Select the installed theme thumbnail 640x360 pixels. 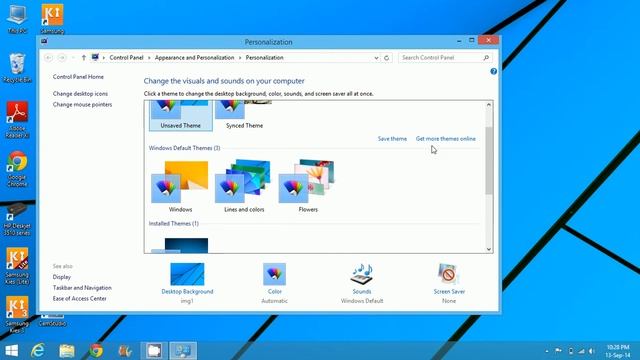pyautogui.click(x=180, y=245)
